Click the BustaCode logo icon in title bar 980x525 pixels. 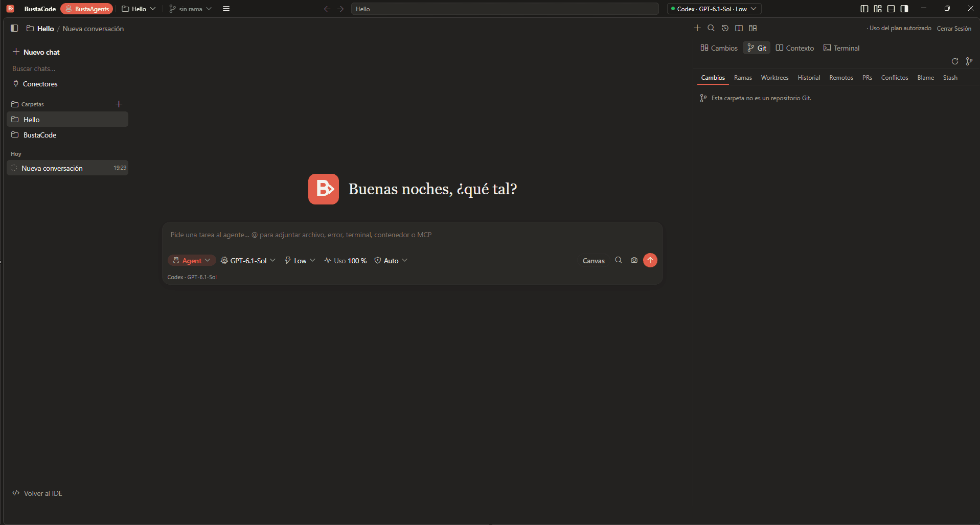[10, 9]
